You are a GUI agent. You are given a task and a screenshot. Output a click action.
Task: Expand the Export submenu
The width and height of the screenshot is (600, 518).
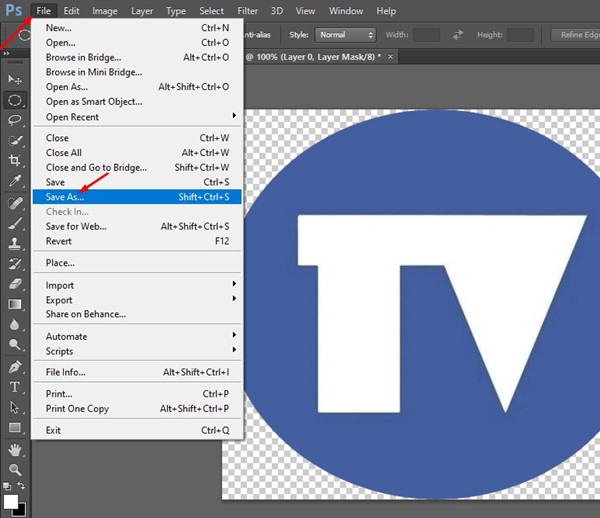pos(137,300)
